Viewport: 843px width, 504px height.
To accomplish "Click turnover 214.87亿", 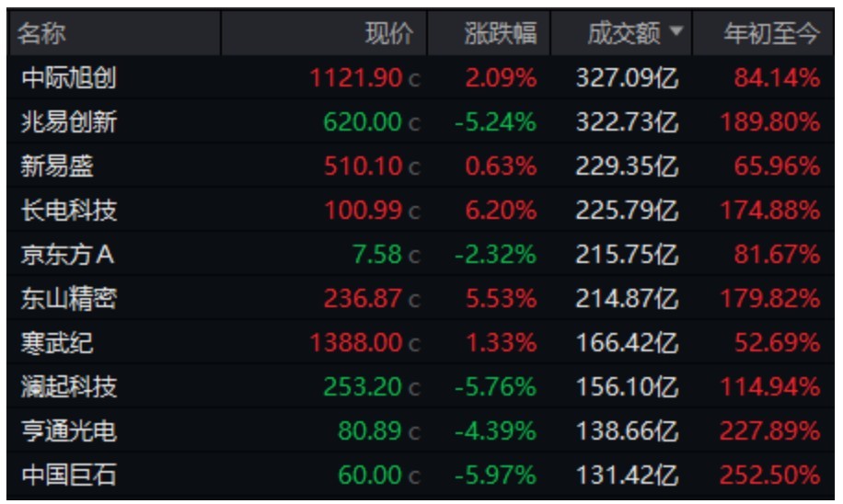I will [627, 298].
